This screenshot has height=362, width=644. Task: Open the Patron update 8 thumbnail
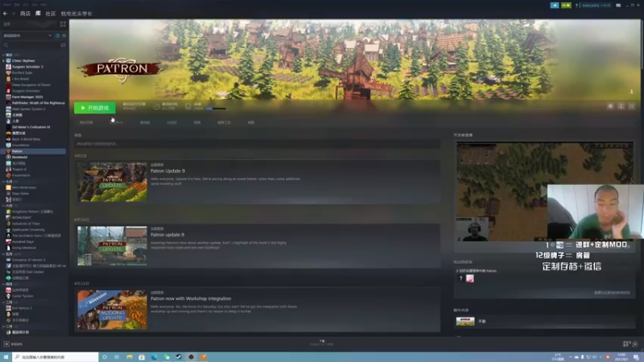(x=112, y=246)
